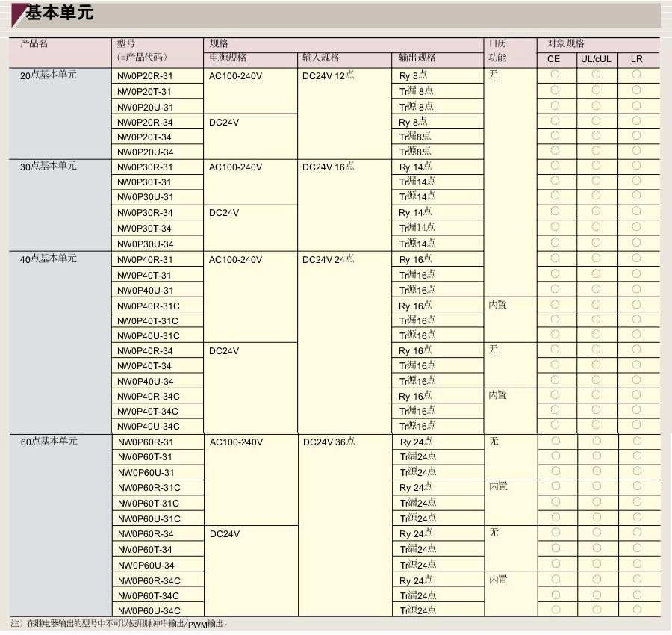Click the 60点基本单元 product group cell
Screen dimensions: 672x635
click(x=49, y=442)
